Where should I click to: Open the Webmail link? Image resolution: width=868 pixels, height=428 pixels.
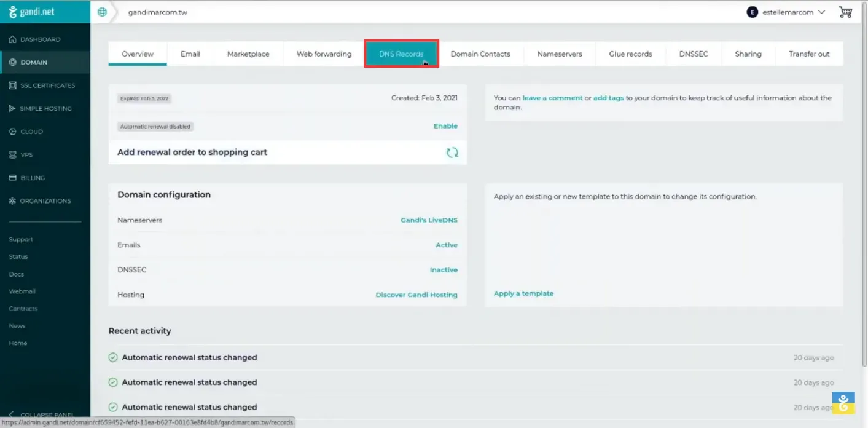click(x=22, y=291)
